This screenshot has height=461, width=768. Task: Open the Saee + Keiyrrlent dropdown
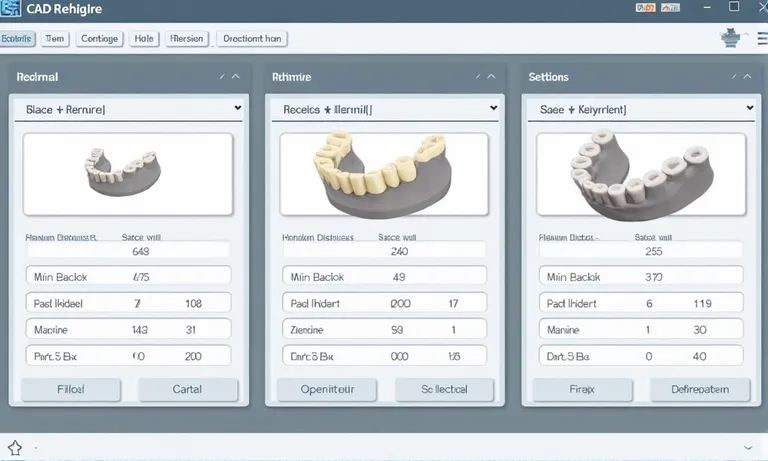[749, 107]
